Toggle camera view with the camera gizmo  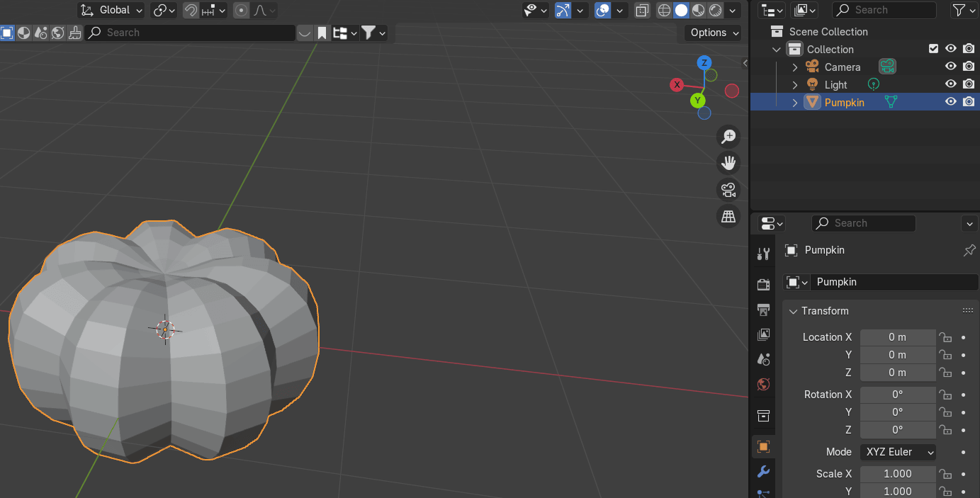click(728, 190)
